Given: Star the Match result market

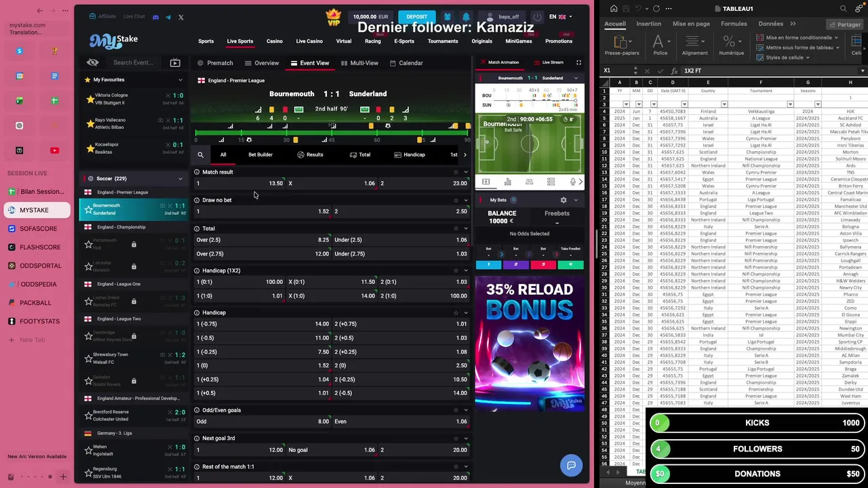Looking at the screenshot, I should (456, 172).
